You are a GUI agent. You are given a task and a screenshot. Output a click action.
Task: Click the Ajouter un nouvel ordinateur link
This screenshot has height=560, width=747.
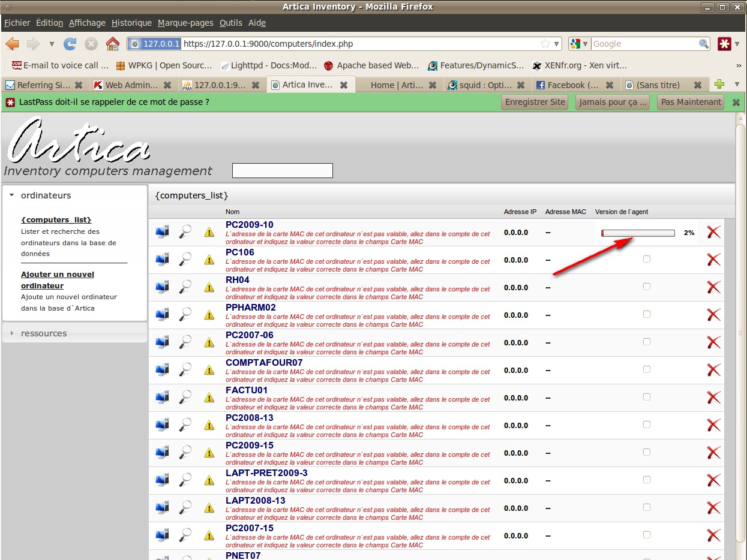pos(58,280)
